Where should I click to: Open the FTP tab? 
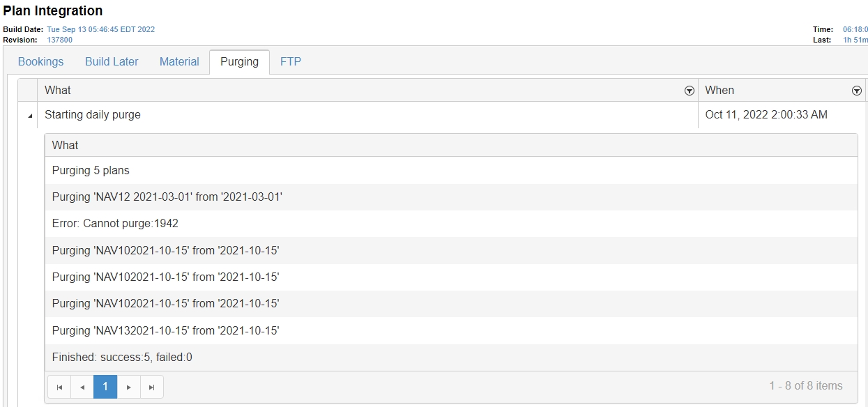(x=291, y=62)
